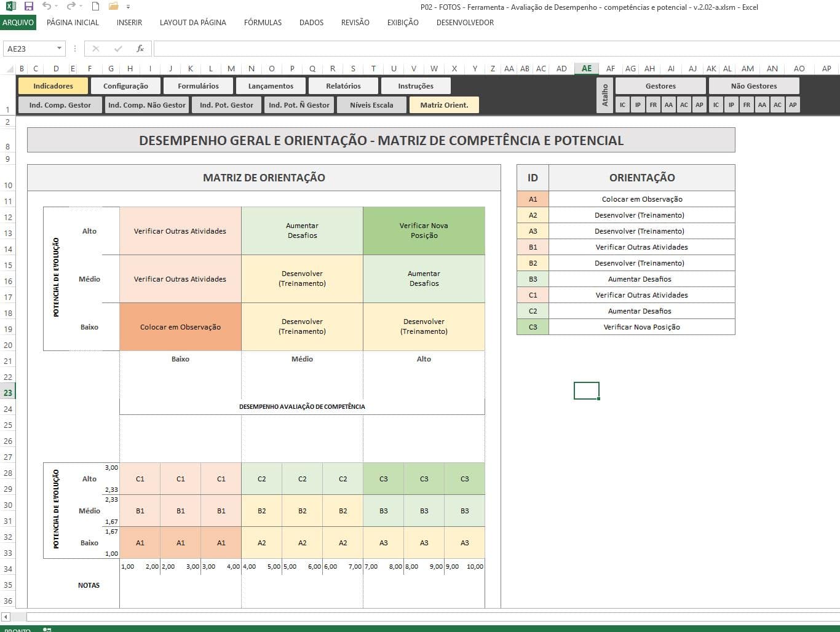
Task: Open the Name Box dropdown showing AE23
Action: (x=59, y=49)
